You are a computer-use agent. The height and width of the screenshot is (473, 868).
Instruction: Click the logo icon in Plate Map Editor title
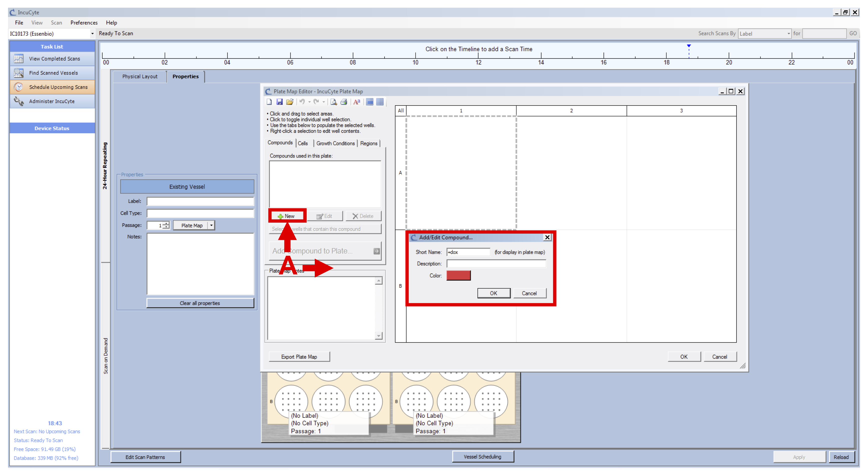point(268,91)
